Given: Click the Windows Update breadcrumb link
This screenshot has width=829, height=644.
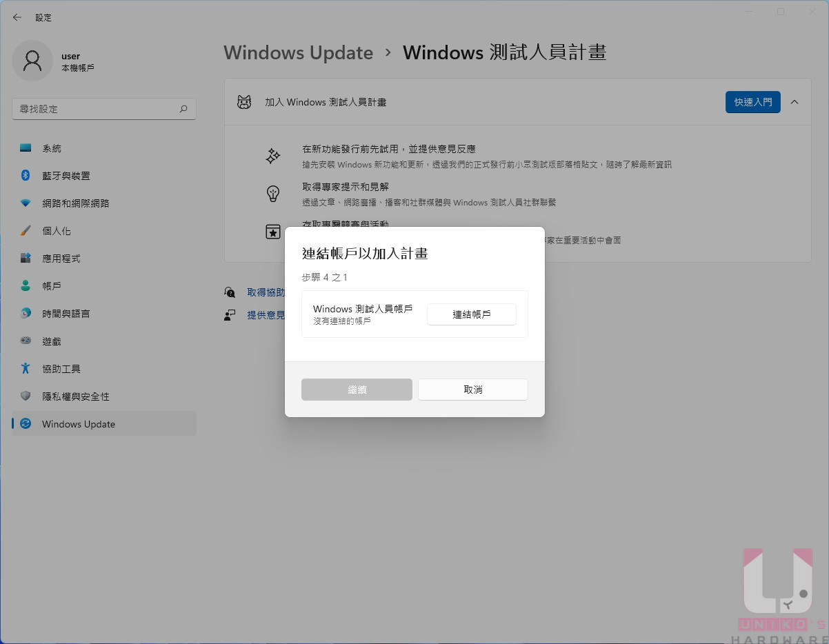Looking at the screenshot, I should pos(299,53).
